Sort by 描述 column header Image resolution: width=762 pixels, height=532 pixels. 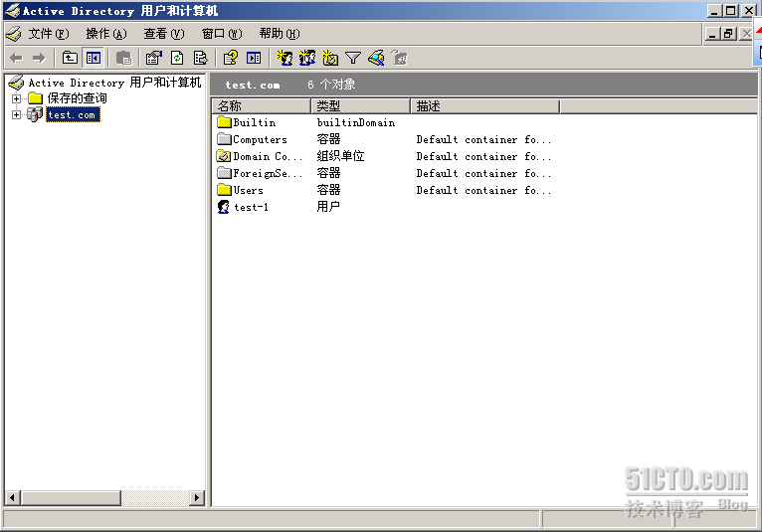click(485, 106)
